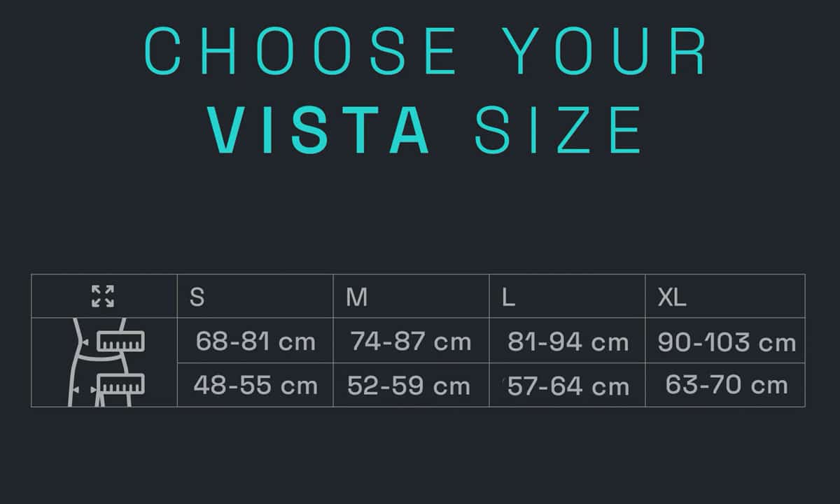Click the 74-87 cm waist cell
Viewport: 840px width, 504px height.
coord(411,342)
